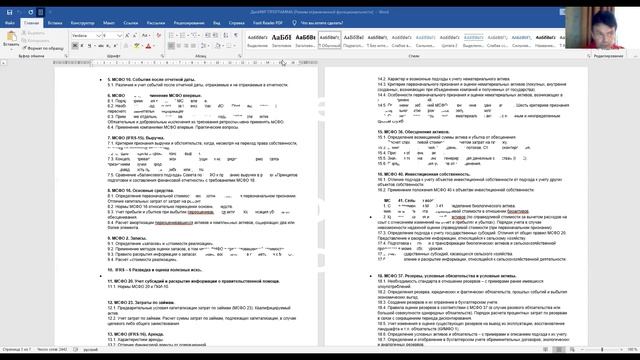This screenshot has width=640, height=360.
Task: Apply the Название style
Action: pyautogui.click(x=545, y=40)
